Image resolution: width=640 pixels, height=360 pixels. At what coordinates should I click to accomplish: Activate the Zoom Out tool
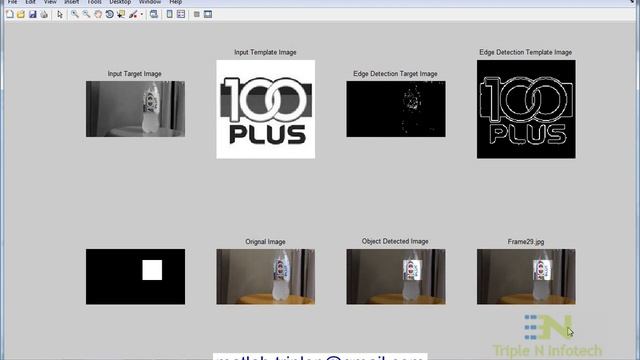(87, 15)
